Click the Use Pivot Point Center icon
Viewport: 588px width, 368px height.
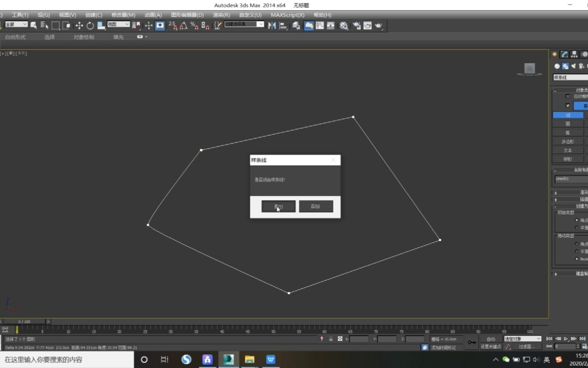(x=136, y=26)
